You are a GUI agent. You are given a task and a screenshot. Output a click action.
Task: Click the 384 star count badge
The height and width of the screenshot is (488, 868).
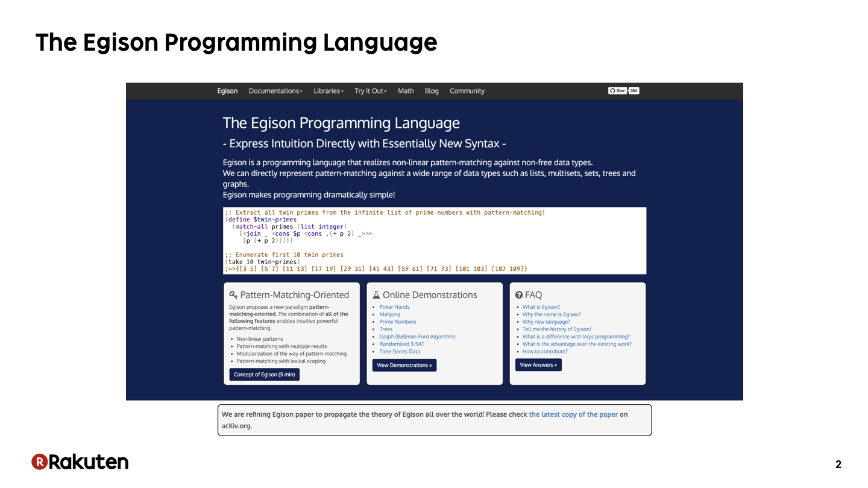(x=634, y=90)
